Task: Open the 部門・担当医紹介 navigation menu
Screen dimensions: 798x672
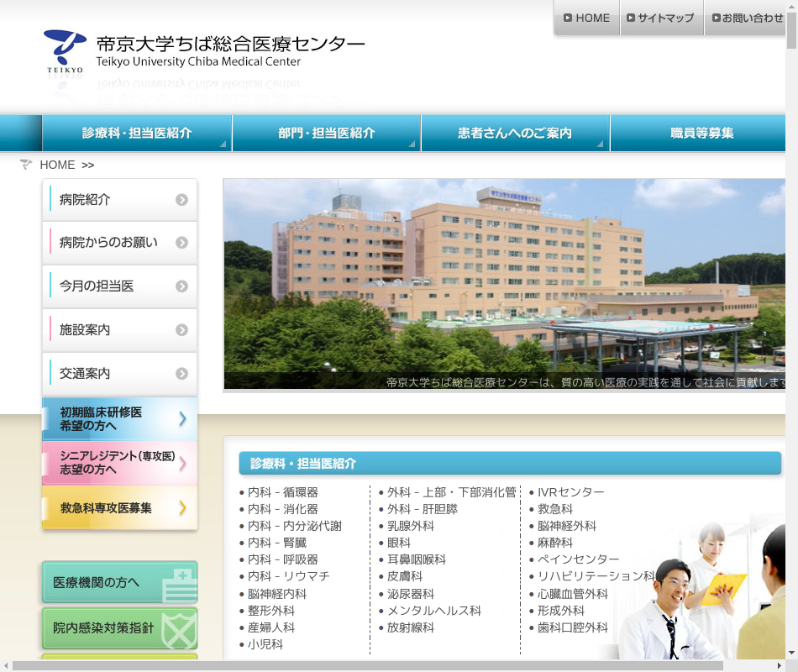Action: (327, 133)
